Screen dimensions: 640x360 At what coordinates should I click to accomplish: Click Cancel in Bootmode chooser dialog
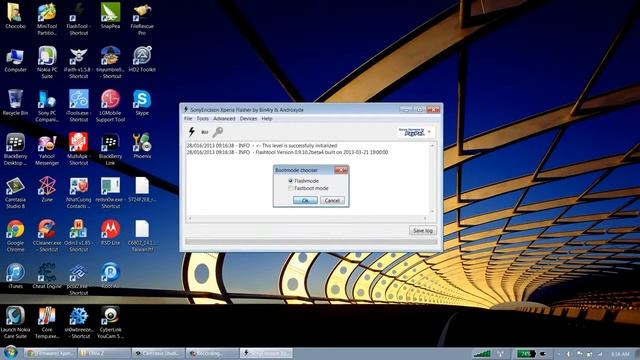point(332,200)
